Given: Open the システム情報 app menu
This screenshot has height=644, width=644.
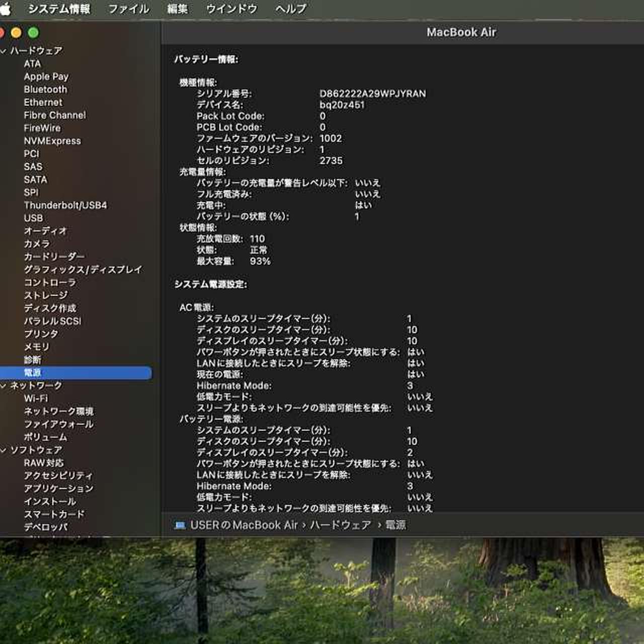Looking at the screenshot, I should pos(59,9).
